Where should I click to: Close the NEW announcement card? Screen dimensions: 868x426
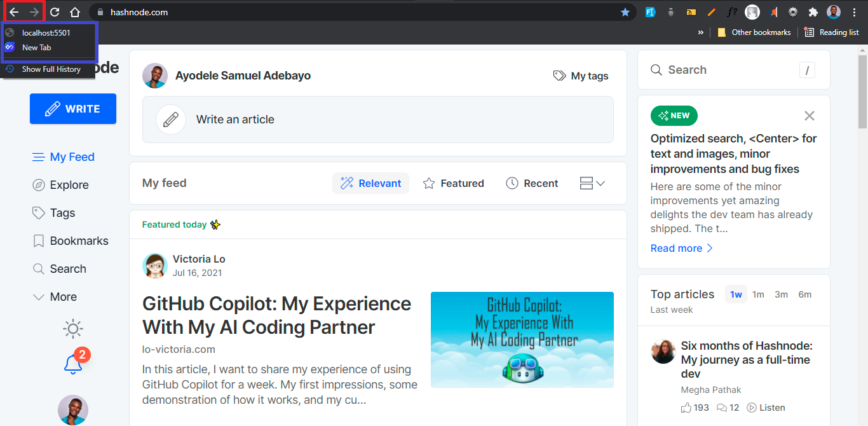pos(810,116)
